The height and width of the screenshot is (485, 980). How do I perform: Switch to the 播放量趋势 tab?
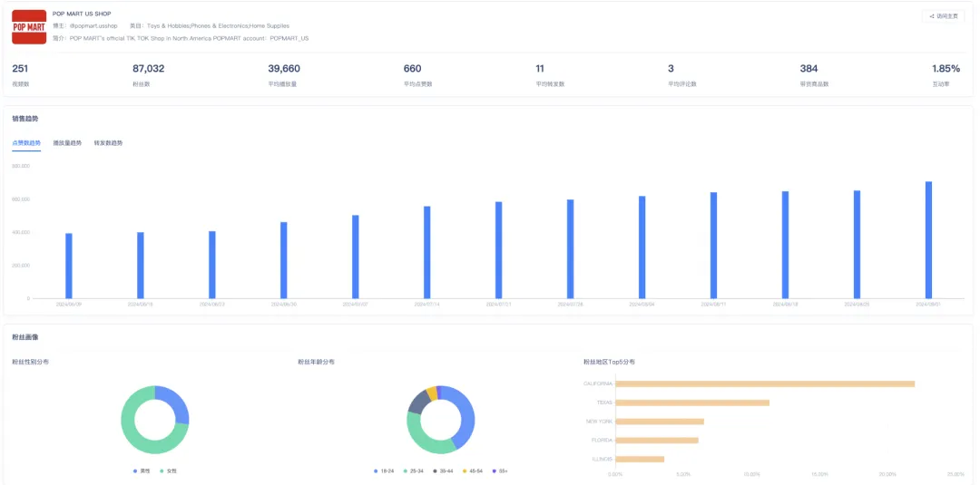point(67,143)
